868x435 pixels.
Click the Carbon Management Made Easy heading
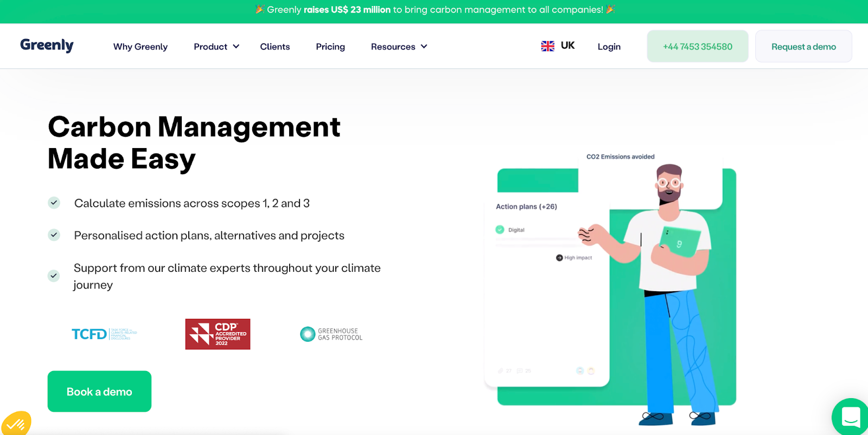tap(194, 143)
